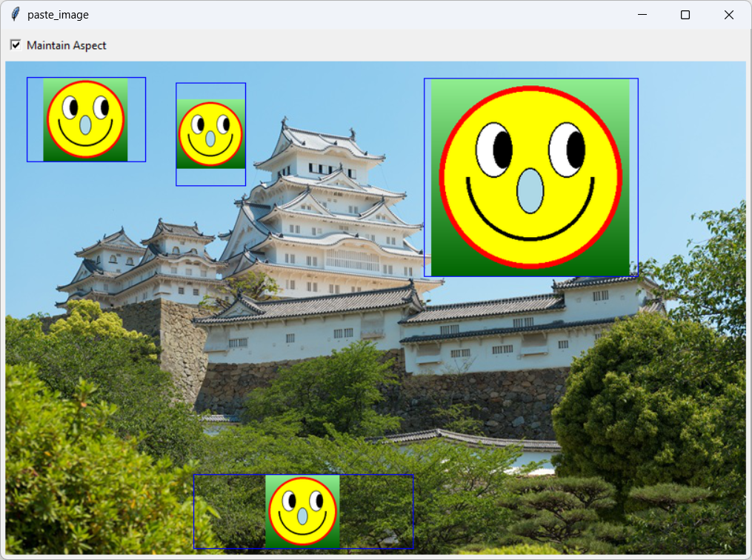This screenshot has height=560, width=752.
Task: Uncheck the Maintain Aspect checkbox
Action: click(16, 45)
